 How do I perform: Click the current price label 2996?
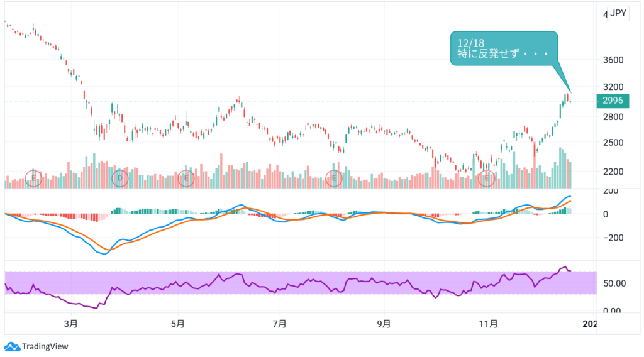tap(612, 101)
